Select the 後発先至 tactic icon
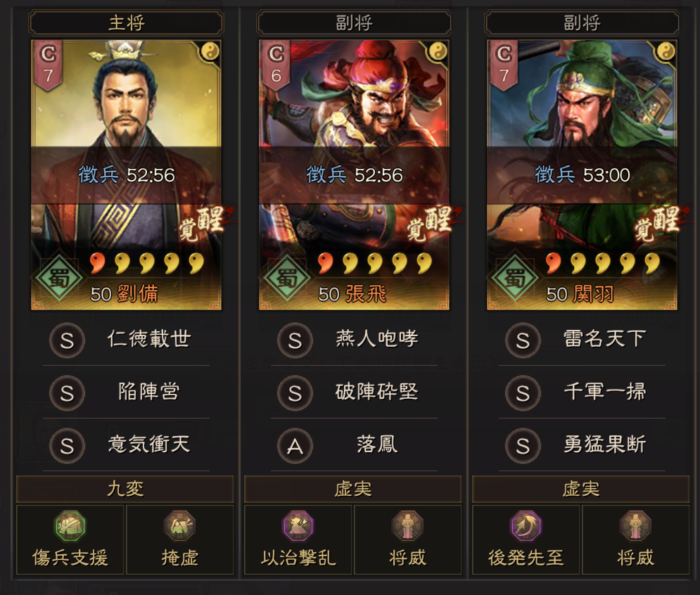The height and width of the screenshot is (595, 700). (x=526, y=526)
